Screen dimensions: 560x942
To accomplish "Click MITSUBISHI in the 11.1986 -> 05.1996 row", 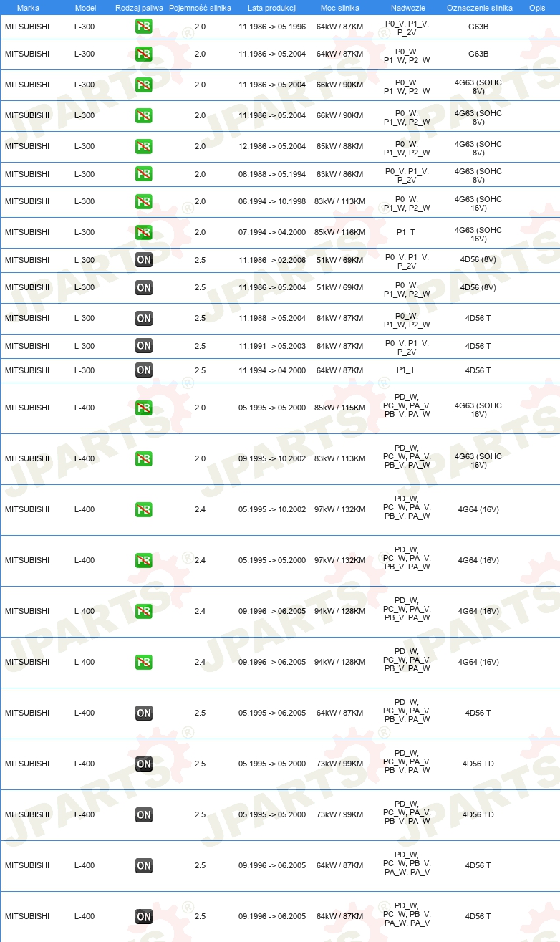I will pos(27,27).
